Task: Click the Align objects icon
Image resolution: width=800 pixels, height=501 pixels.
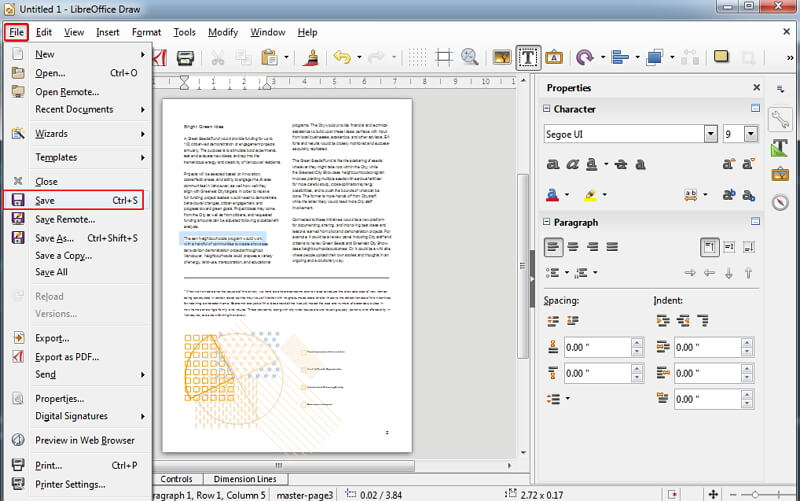Action: (620, 57)
